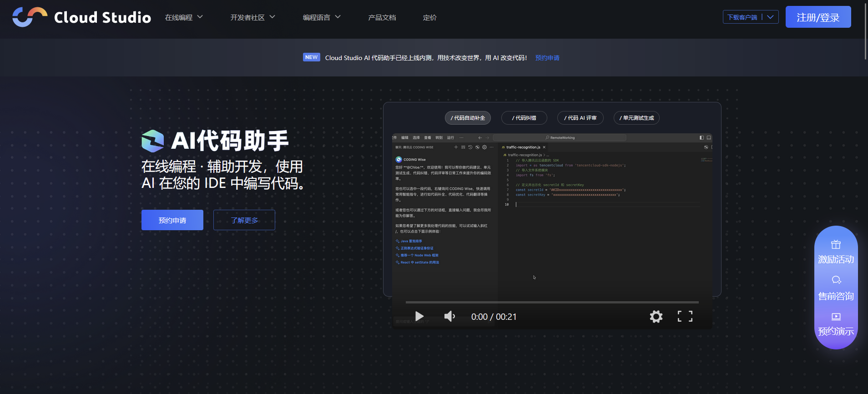Viewport: 868px width, 394px height.
Task: Open 激励活动 from floating sidebar
Action: coord(836,252)
